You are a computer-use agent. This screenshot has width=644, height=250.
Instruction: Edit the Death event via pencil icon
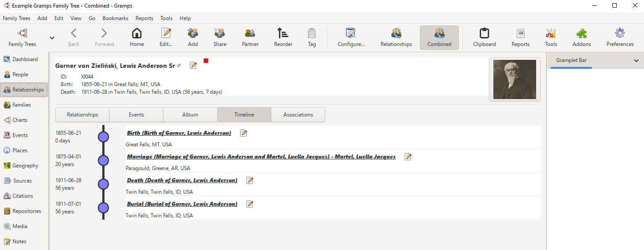tap(250, 180)
